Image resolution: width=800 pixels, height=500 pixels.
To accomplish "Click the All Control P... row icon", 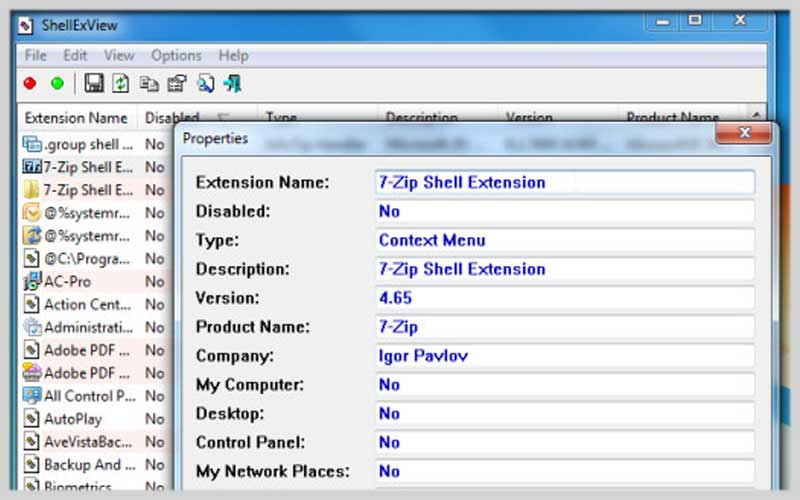I will [32, 396].
